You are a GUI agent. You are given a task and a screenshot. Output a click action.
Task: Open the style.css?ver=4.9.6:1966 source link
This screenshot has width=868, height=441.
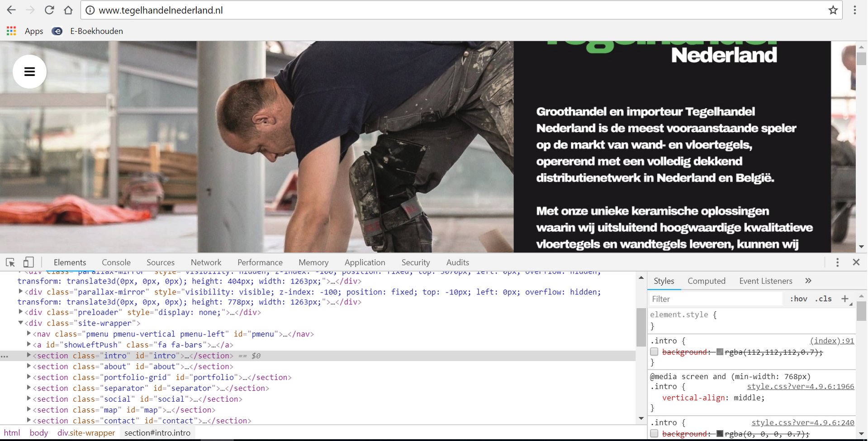click(801, 387)
